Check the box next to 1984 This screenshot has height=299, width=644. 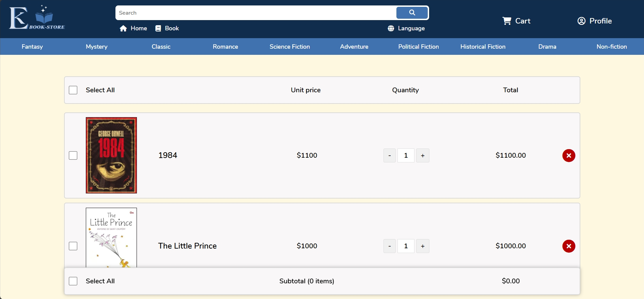pos(73,156)
